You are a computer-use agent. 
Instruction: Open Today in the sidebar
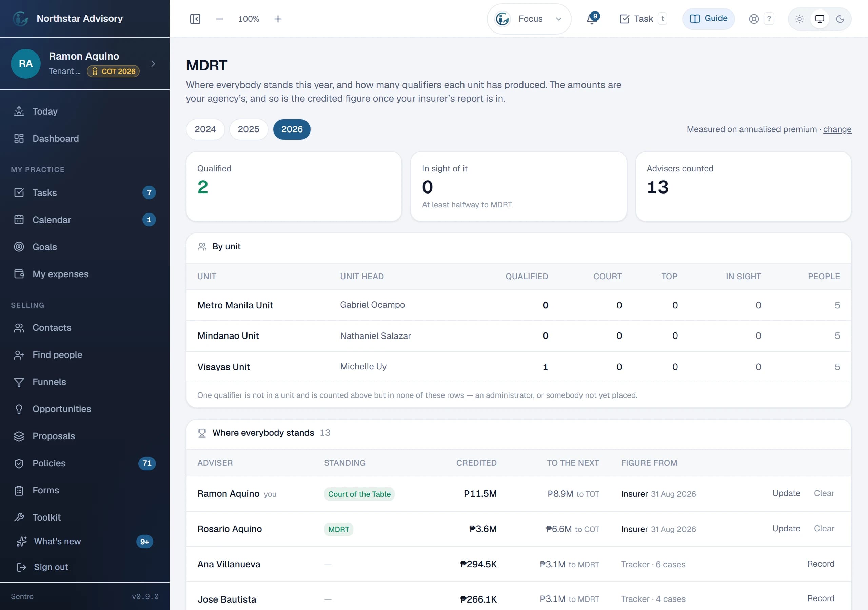click(x=85, y=111)
